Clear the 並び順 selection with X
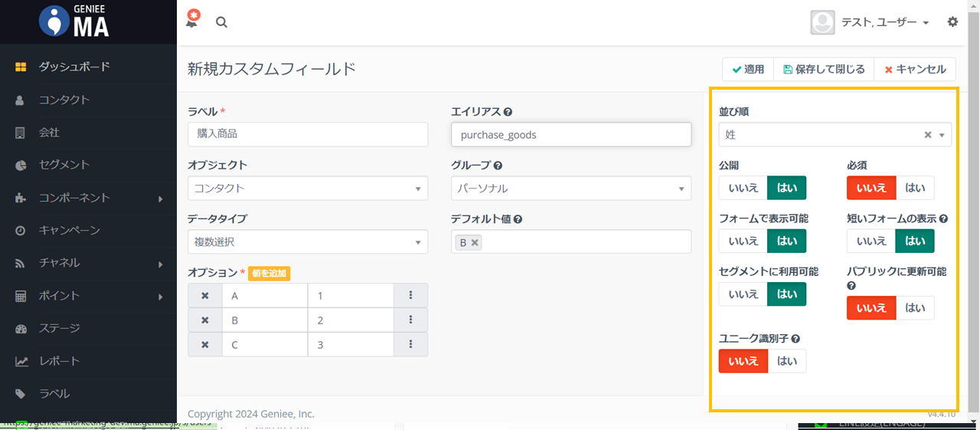 pyautogui.click(x=928, y=135)
